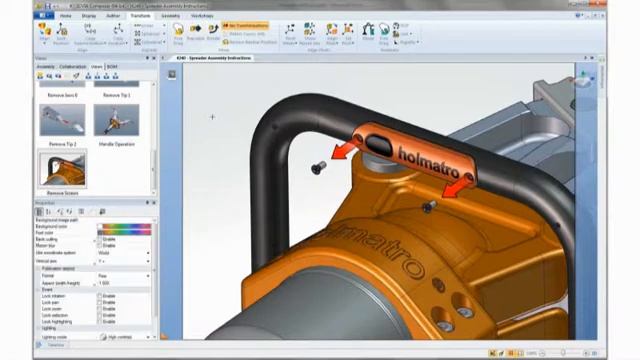Switch to the Collaboration panel tab

tap(73, 67)
